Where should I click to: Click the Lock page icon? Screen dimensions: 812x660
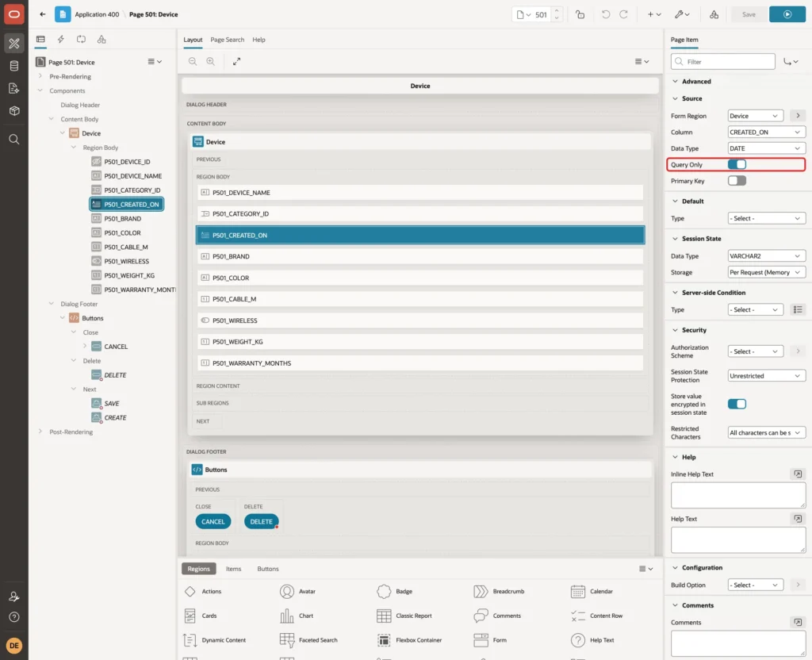pos(580,14)
